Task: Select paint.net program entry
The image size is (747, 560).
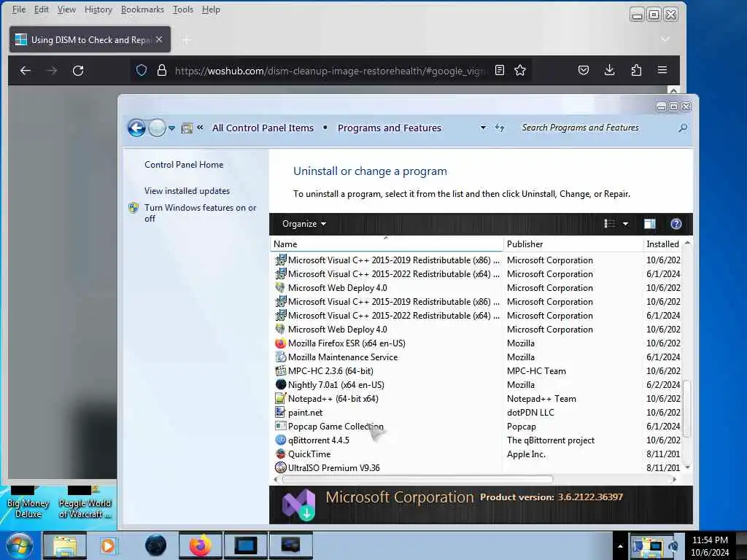Action: [306, 413]
